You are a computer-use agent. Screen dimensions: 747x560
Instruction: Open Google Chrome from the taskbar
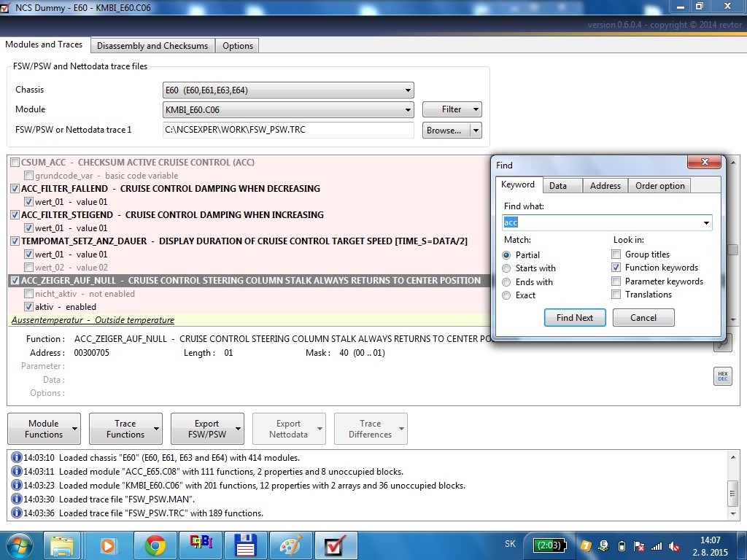pyautogui.click(x=155, y=545)
